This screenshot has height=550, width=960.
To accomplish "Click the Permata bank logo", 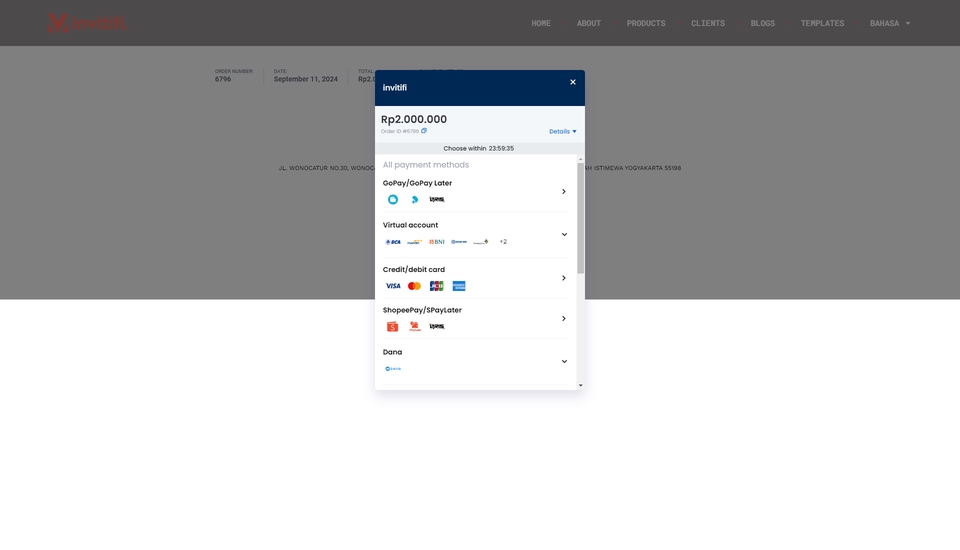I will [x=481, y=242].
